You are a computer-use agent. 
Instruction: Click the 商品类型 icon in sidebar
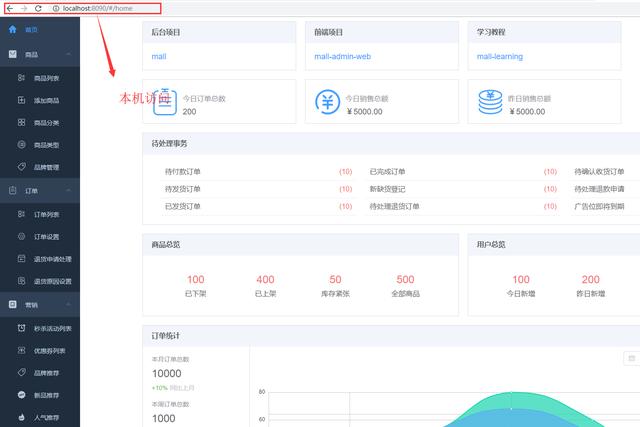[x=22, y=145]
